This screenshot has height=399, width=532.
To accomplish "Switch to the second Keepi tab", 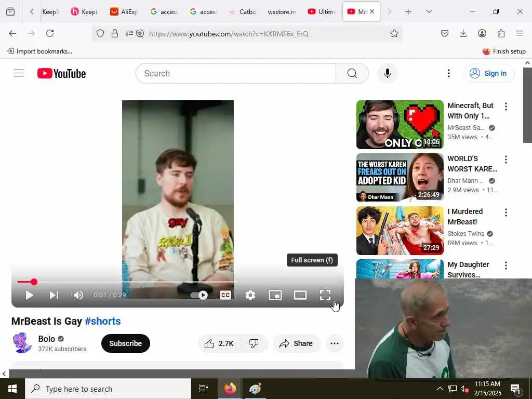I will coord(85,11).
